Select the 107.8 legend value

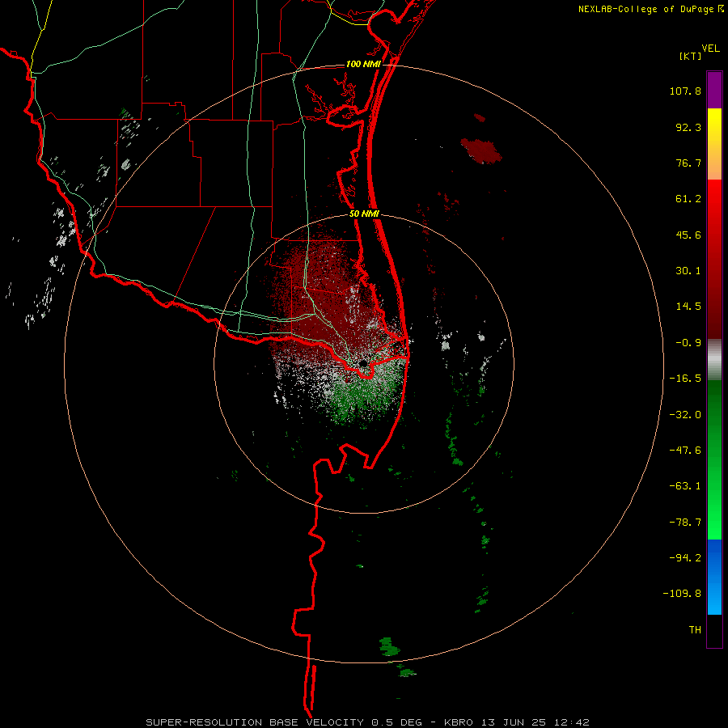(685, 91)
